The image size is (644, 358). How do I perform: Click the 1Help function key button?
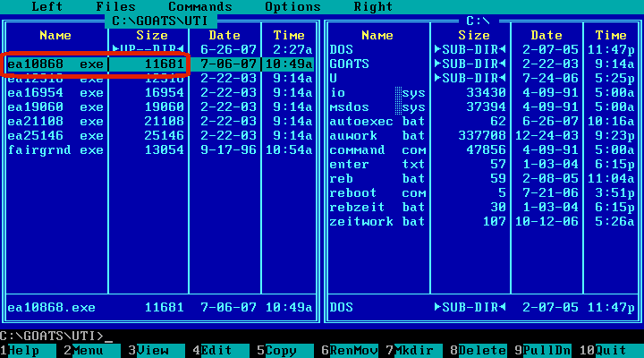[x=28, y=351]
